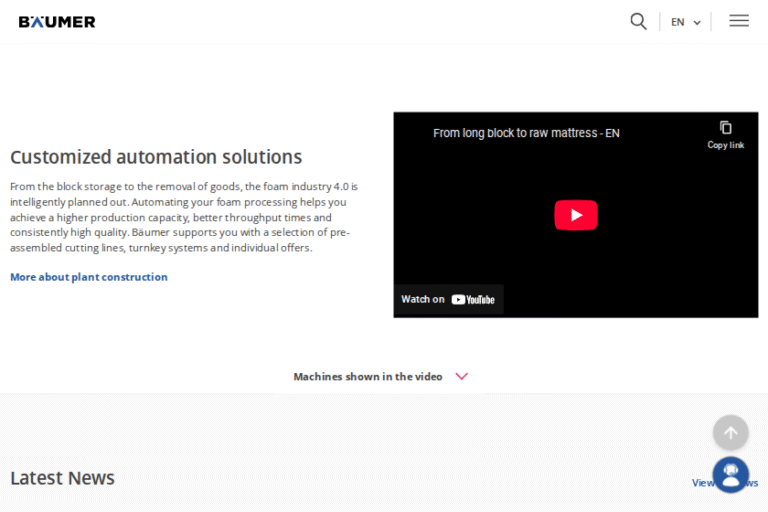The image size is (768, 512).
Task: Expand Machines shown in the video
Action: tap(367, 377)
